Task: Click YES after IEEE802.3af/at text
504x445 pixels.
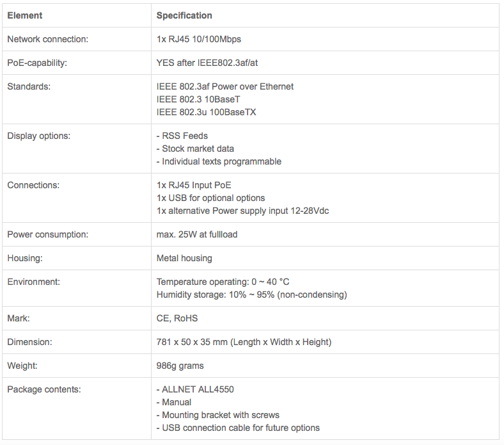Action: pyautogui.click(x=207, y=63)
